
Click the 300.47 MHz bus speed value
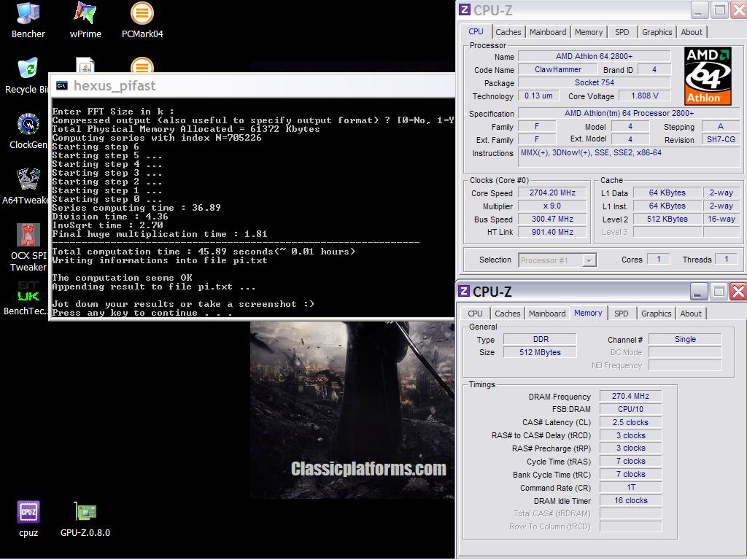[552, 219]
